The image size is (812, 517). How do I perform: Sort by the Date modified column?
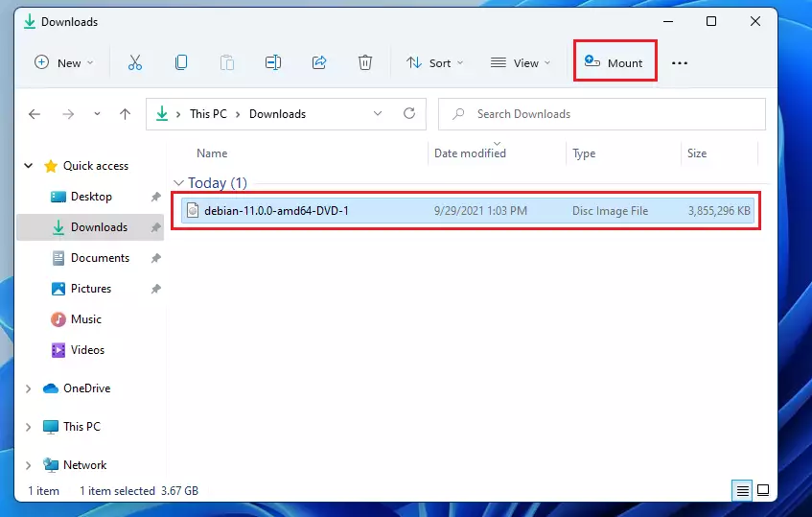(470, 153)
